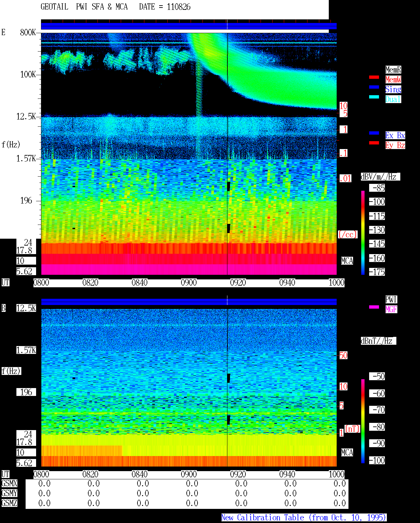Click the red Ey Bz legend swatch

pyautogui.click(x=374, y=143)
